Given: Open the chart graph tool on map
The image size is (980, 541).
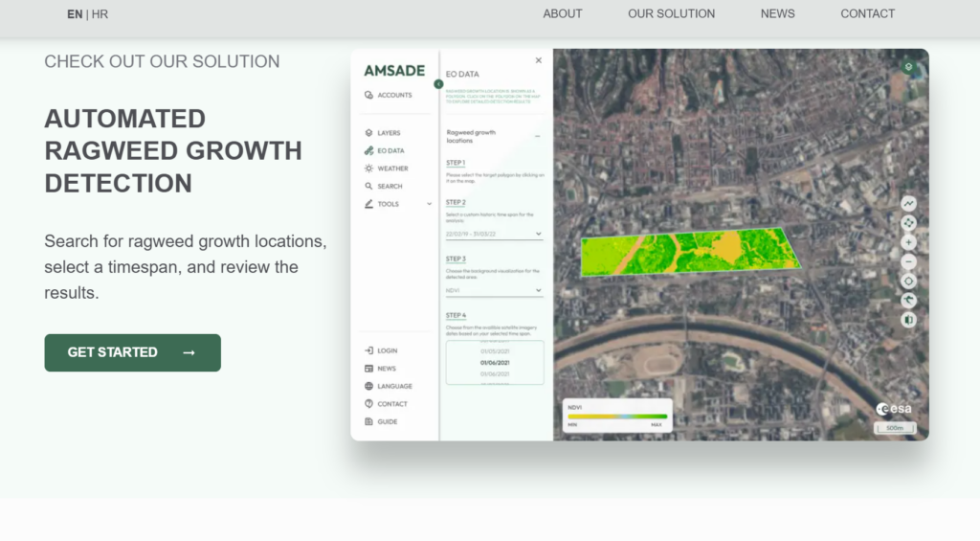Looking at the screenshot, I should pyautogui.click(x=908, y=203).
